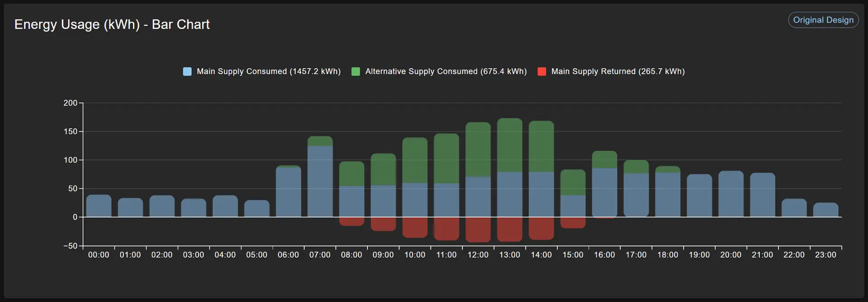Click the 12:00 x-axis label

tap(478, 255)
